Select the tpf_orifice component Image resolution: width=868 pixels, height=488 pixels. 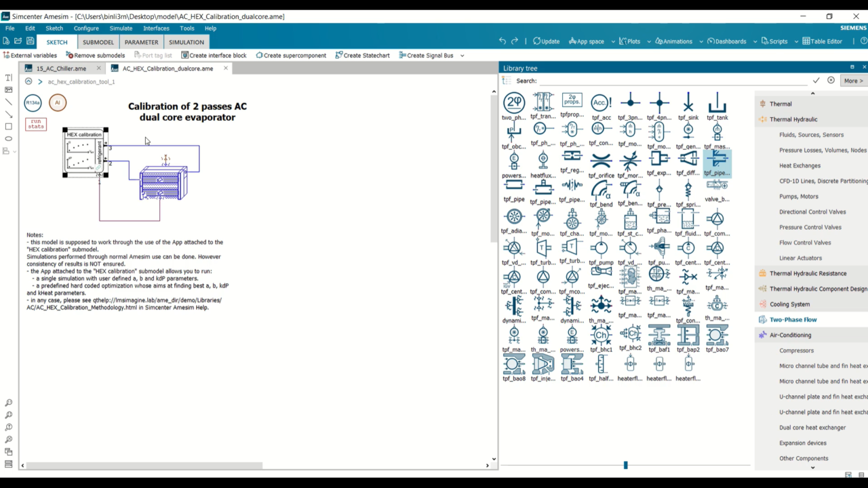[x=601, y=161]
